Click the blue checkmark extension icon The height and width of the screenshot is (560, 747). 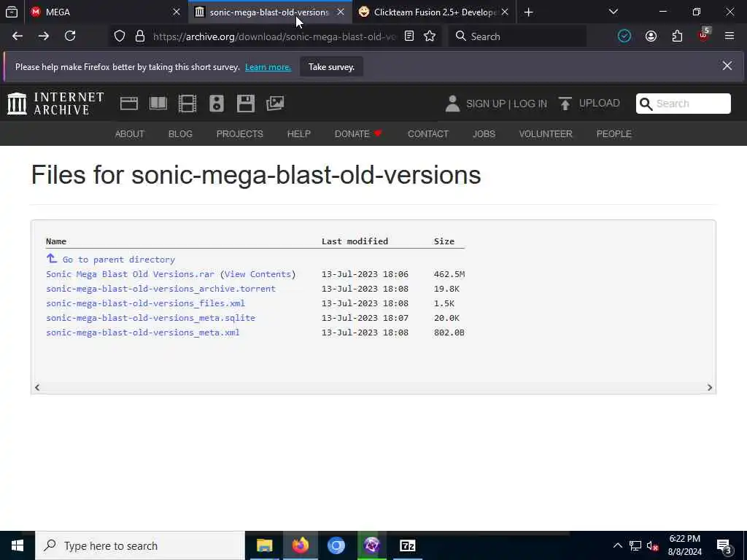624,36
